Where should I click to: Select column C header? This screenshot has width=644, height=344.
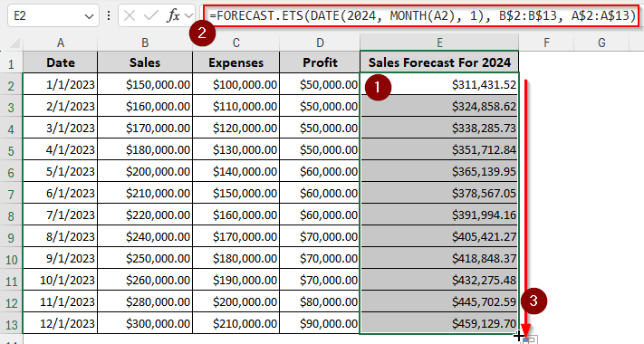[x=235, y=43]
